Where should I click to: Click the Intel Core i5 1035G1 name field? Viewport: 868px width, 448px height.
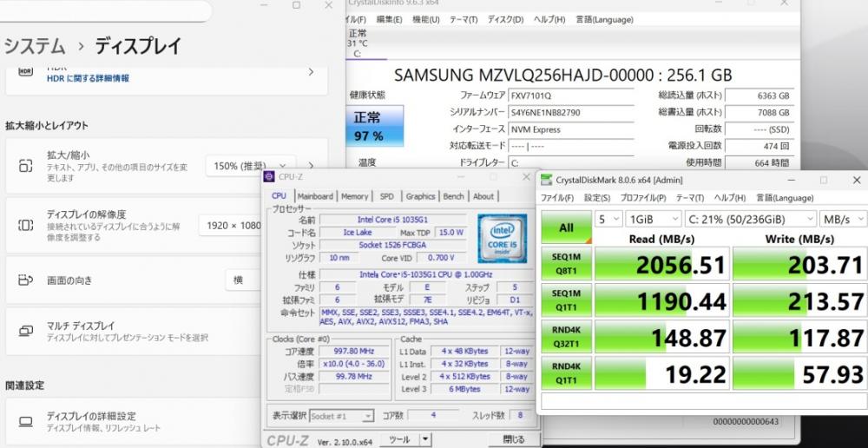pos(392,220)
